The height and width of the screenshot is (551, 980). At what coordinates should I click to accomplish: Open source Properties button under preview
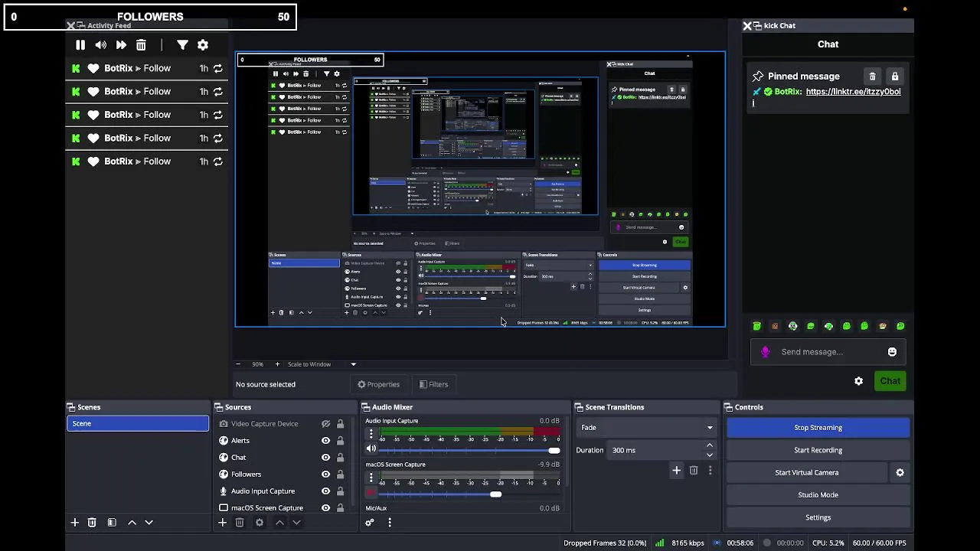(378, 385)
